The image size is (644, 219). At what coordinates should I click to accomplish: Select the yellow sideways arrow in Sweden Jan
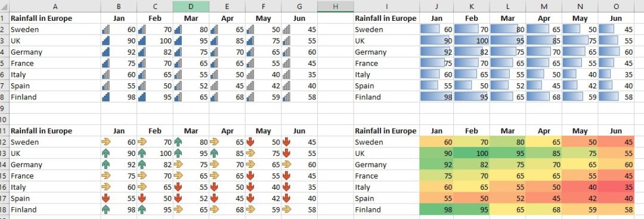[106, 142]
